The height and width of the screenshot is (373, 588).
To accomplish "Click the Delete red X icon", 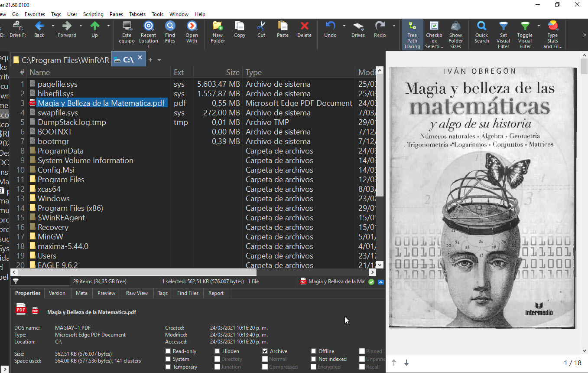I will point(304,26).
